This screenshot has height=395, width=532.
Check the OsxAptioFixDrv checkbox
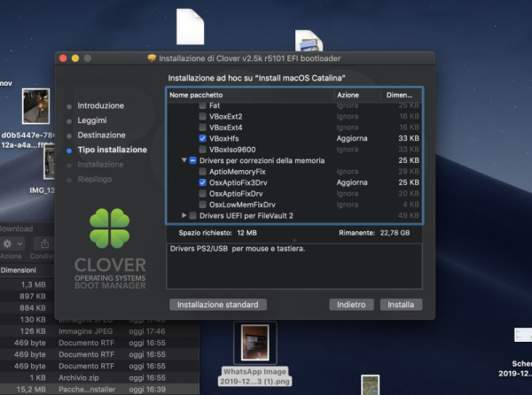(x=202, y=193)
